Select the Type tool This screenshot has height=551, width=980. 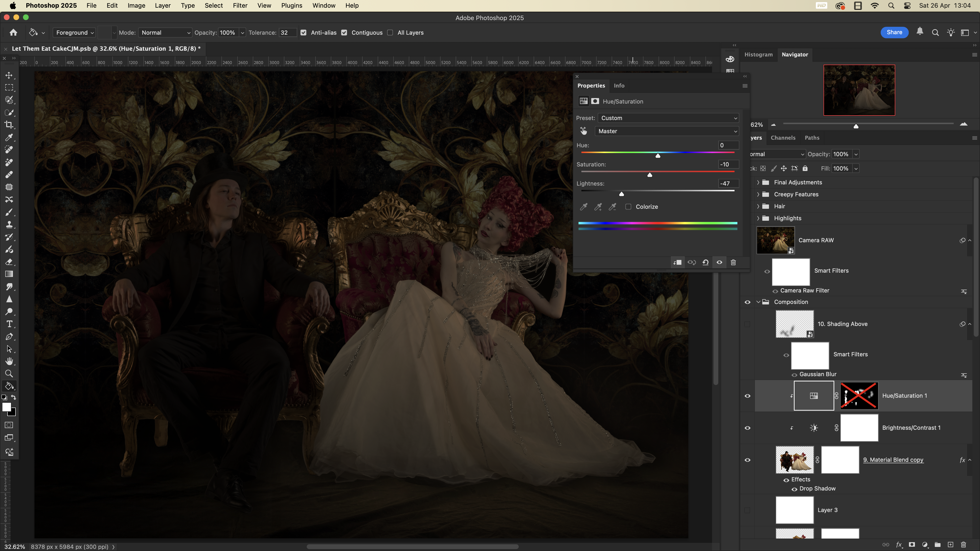click(x=9, y=324)
